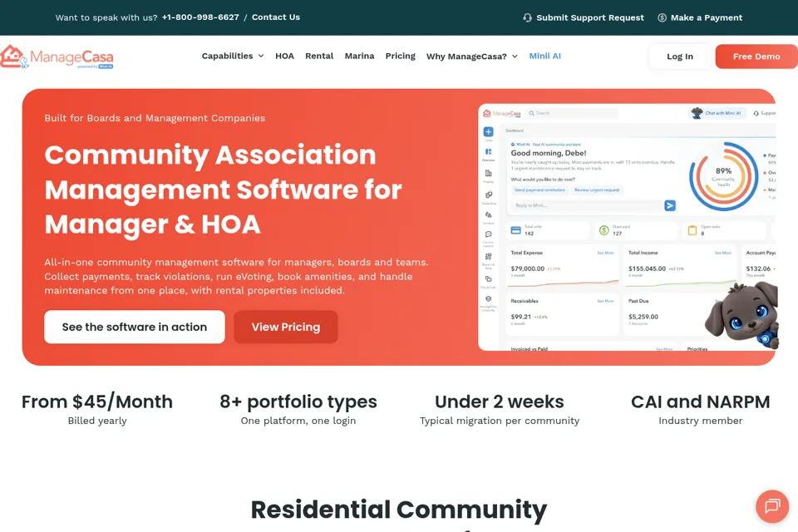Select the Contacts icon in preview sidebar
Viewport: 798px width, 532px height.
point(488,214)
